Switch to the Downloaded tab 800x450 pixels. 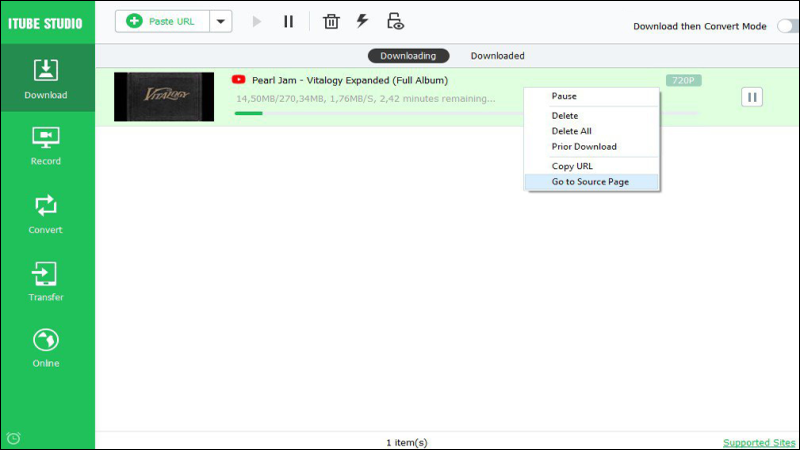click(x=497, y=56)
